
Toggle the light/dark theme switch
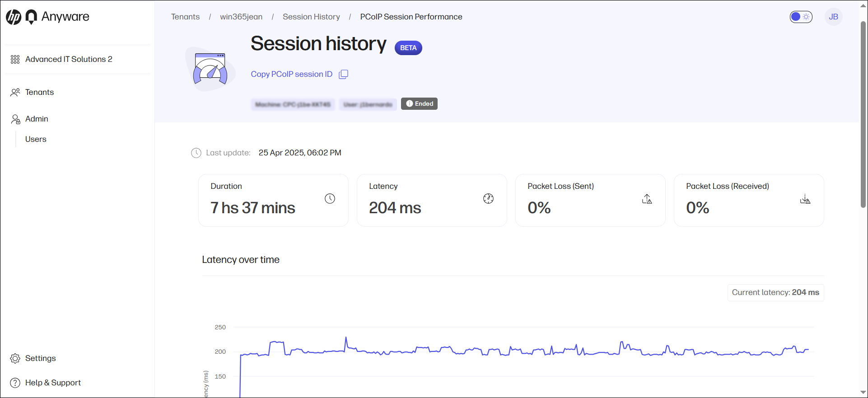801,17
